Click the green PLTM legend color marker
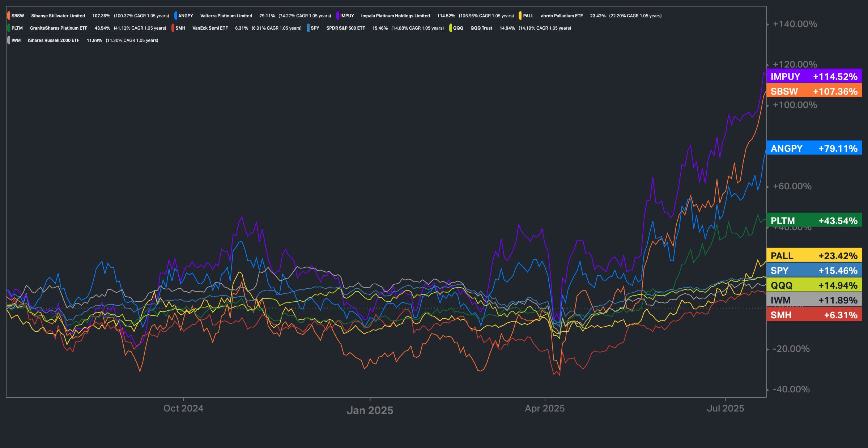Image resolution: width=868 pixels, height=448 pixels. point(9,28)
